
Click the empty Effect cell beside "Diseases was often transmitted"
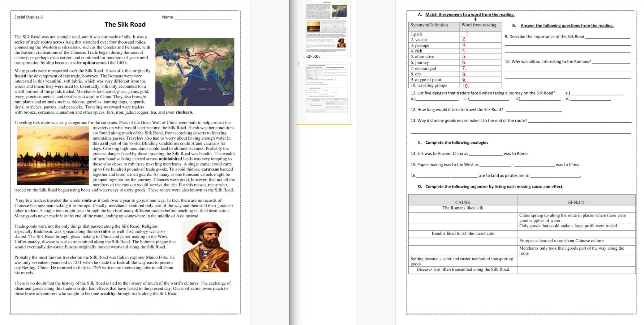[576, 270]
